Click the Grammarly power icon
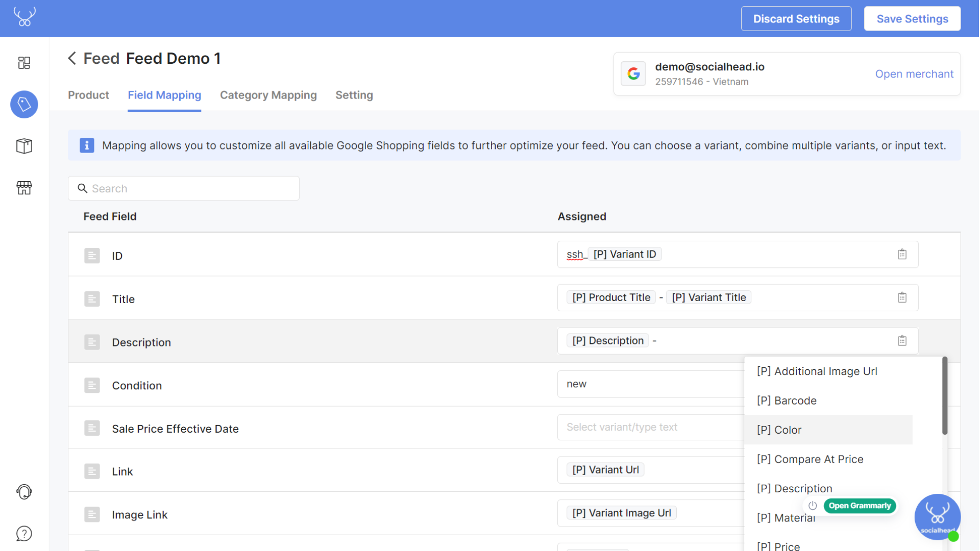The height and width of the screenshot is (551, 980). [813, 506]
